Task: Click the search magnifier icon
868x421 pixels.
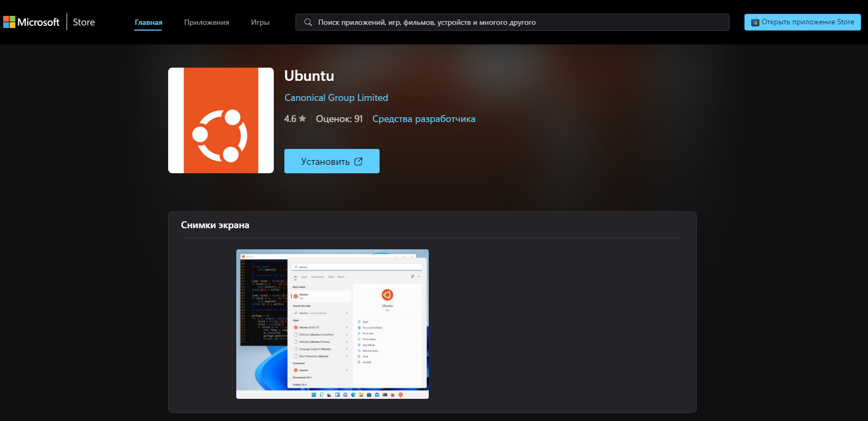Action: pos(308,22)
